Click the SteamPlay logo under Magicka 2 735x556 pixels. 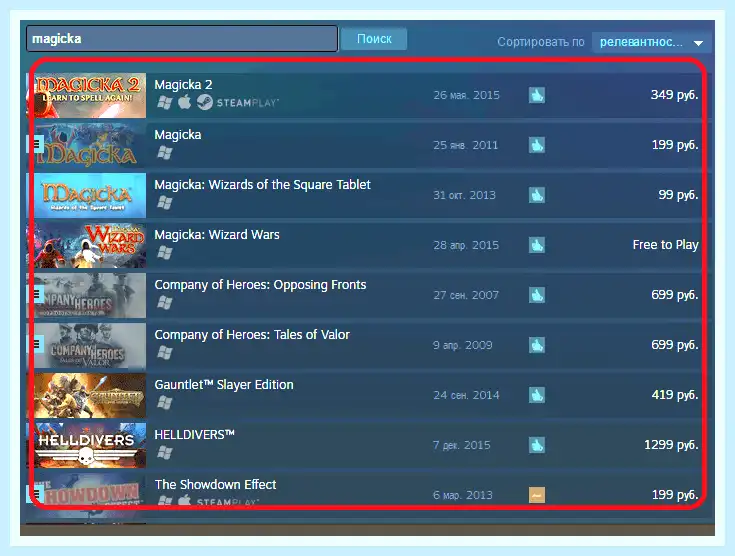tap(237, 102)
